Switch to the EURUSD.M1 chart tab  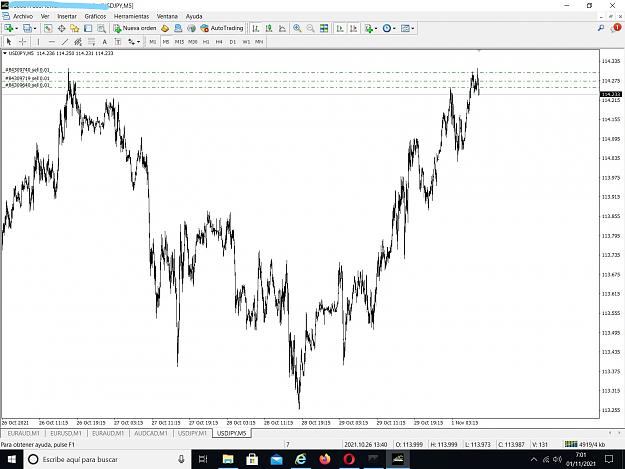(66, 433)
